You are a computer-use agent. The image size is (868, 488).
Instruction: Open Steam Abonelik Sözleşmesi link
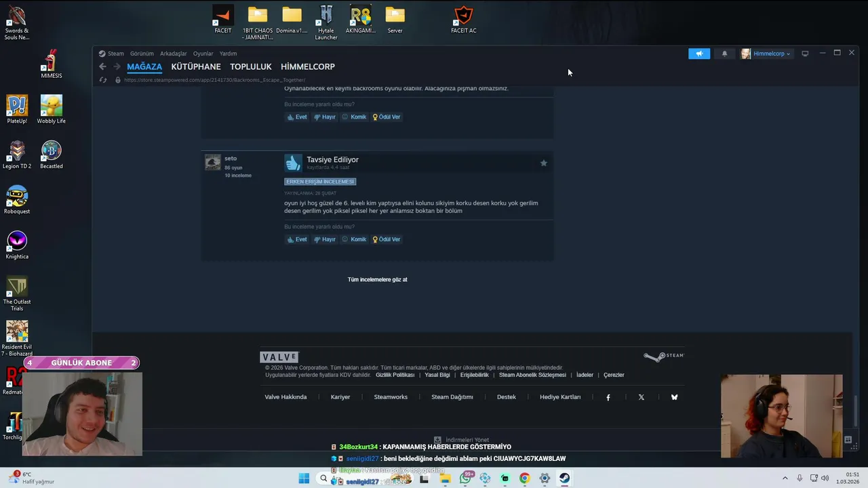532,375
